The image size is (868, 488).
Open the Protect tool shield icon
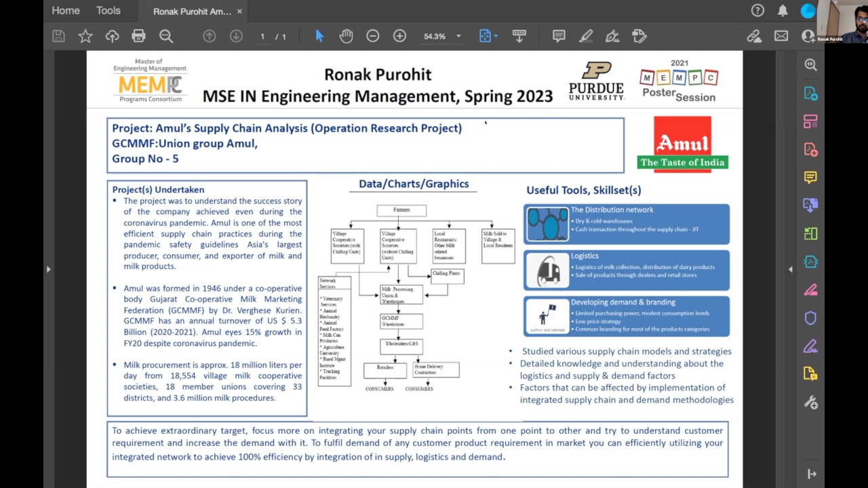810,318
